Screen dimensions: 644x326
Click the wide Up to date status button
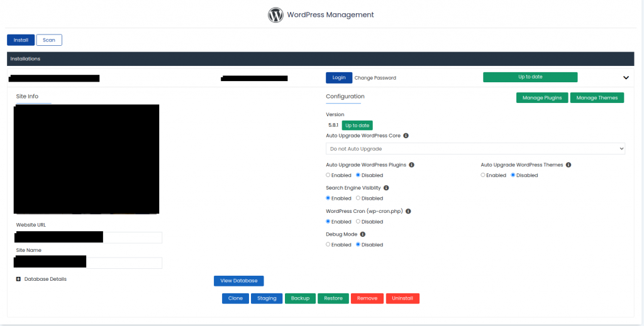coord(530,77)
